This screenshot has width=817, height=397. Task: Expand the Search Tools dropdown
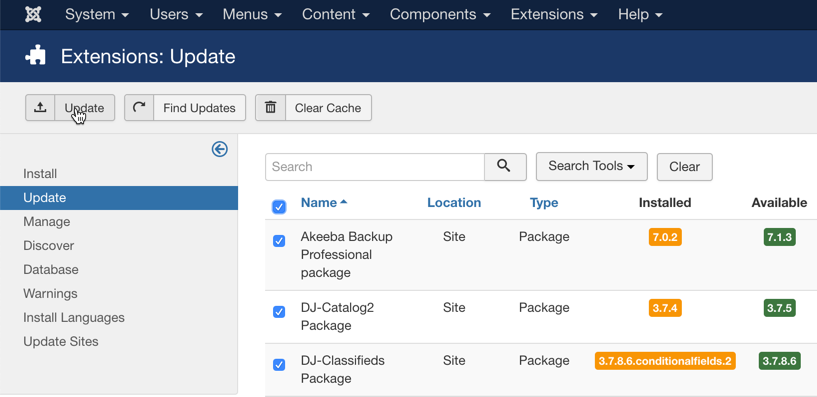591,166
